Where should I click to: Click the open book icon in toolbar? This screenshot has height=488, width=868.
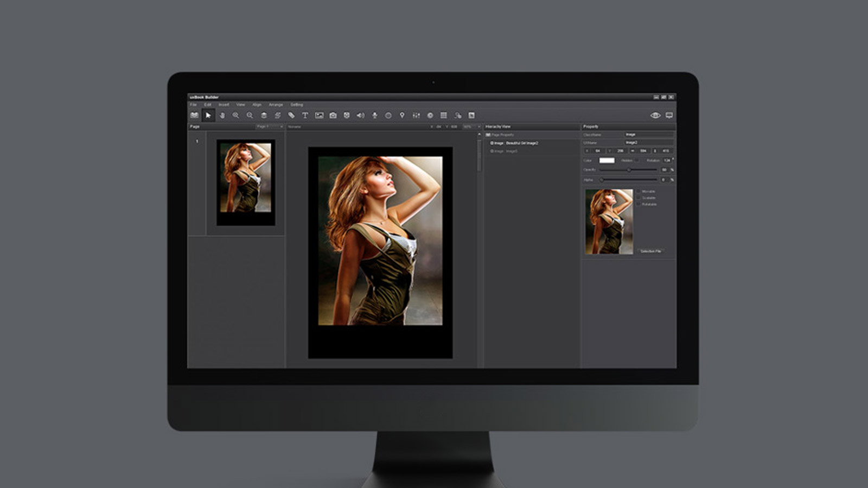pos(194,115)
